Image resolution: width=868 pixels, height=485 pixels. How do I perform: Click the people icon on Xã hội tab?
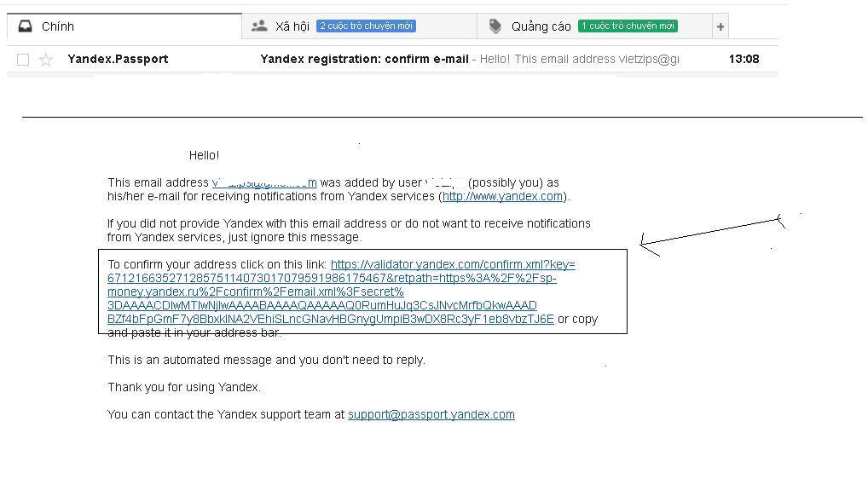pyautogui.click(x=259, y=26)
